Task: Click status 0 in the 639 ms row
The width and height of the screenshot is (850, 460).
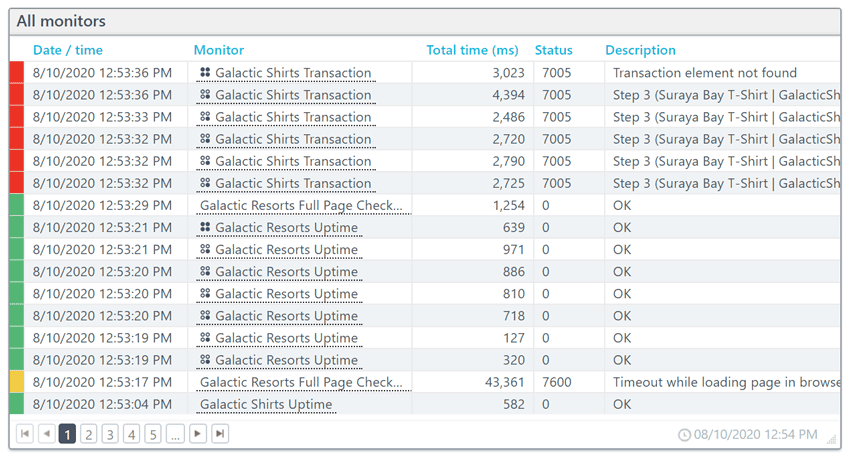Action: coord(546,228)
